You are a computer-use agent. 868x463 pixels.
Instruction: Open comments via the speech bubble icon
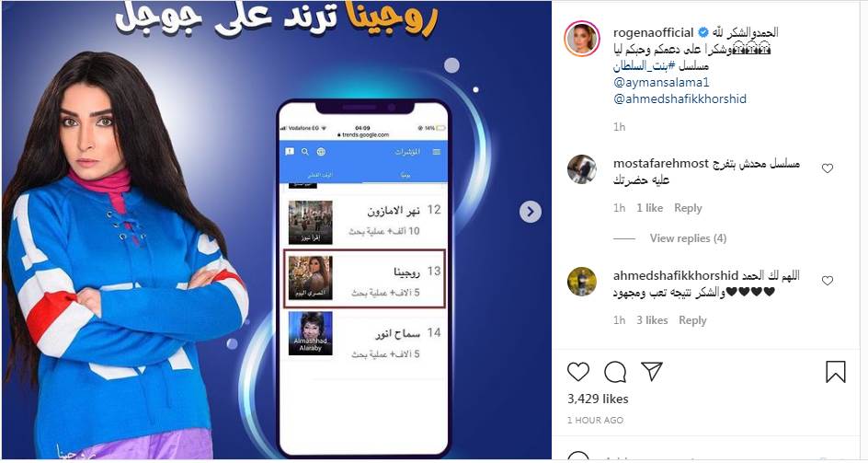coord(615,372)
